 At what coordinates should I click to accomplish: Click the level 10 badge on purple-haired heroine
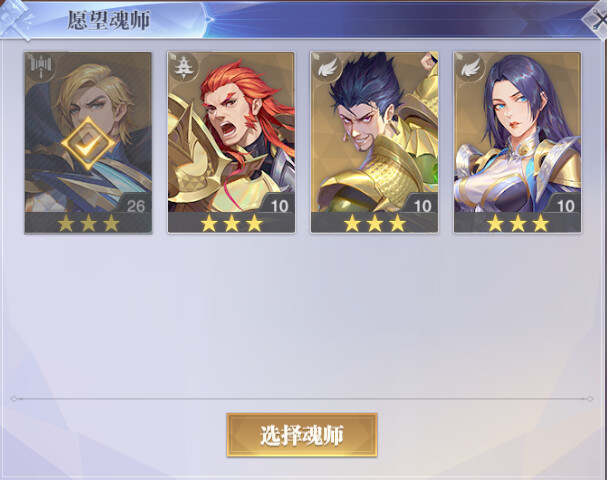(x=565, y=205)
